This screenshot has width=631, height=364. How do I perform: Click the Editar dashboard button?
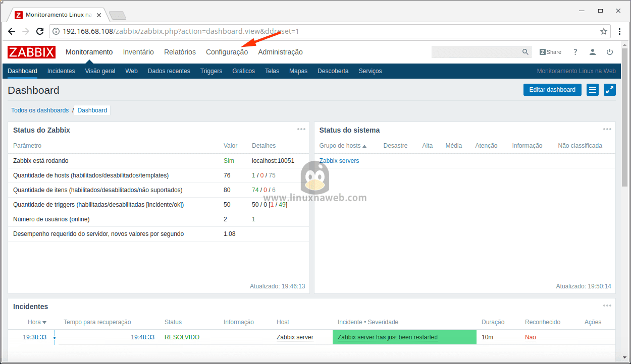(552, 90)
